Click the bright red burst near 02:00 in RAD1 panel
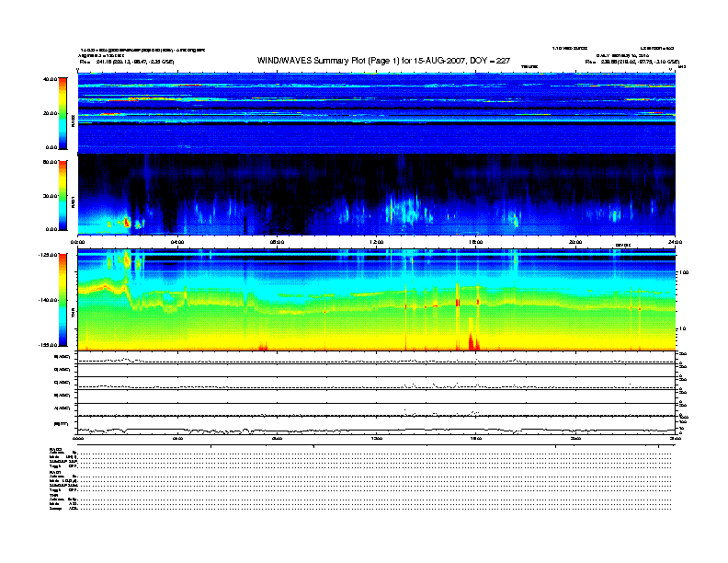This screenshot has width=728, height=563. (126, 222)
